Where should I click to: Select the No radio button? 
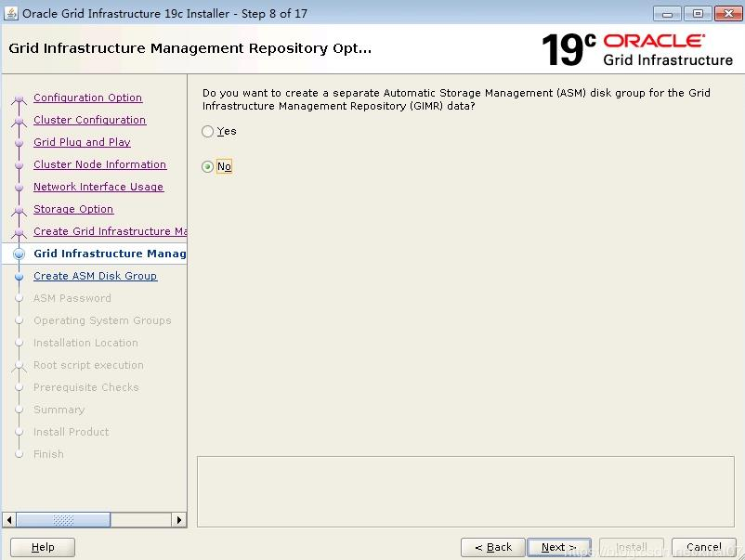coord(208,167)
